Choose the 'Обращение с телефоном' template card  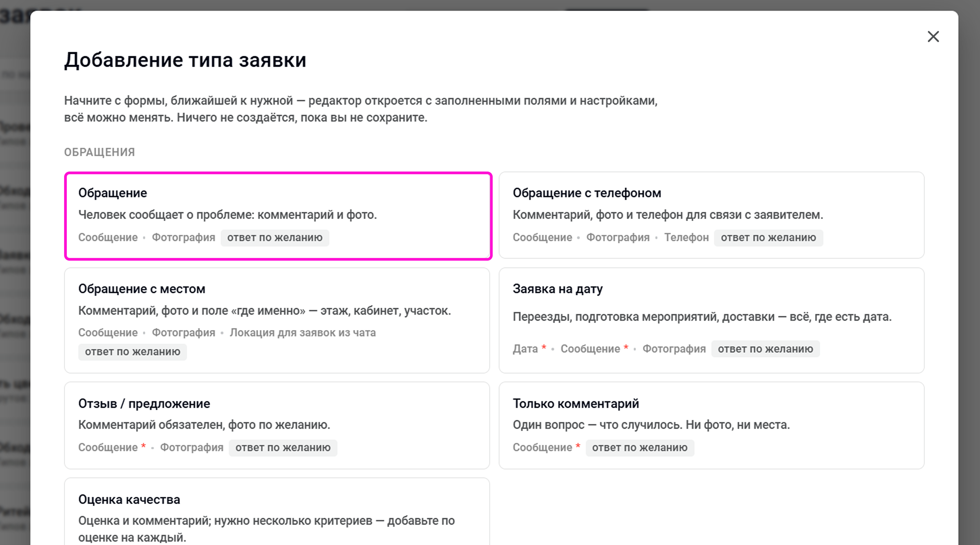[x=711, y=215]
